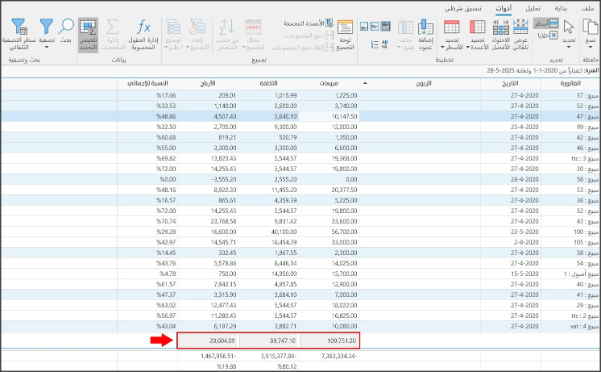Sort by the Invoice (الفاتورة) column header
This screenshot has height=372, width=601.
tap(571, 84)
